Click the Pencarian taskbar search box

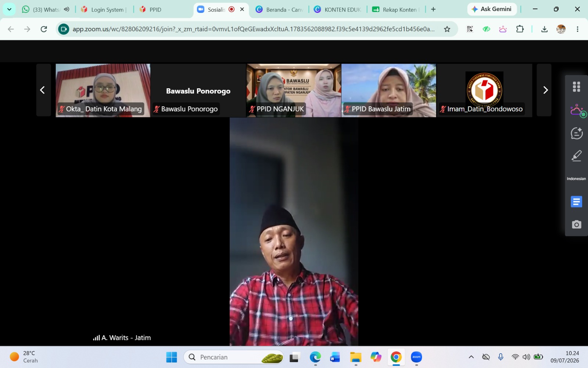tap(234, 357)
